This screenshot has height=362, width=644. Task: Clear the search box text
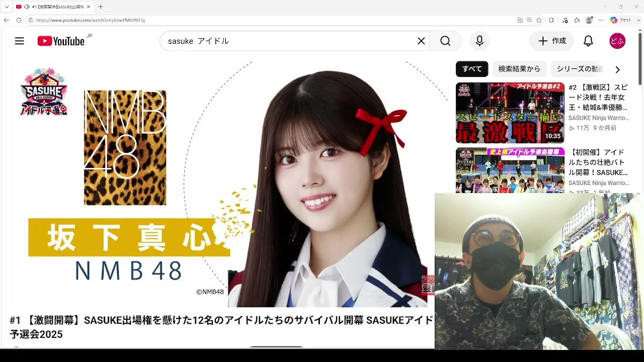(421, 41)
